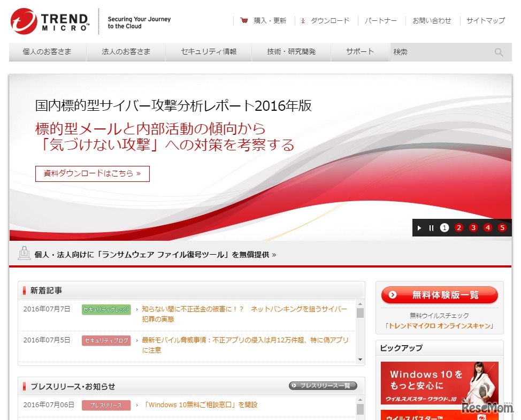Click the セキュリティブログ red tag

106,341
